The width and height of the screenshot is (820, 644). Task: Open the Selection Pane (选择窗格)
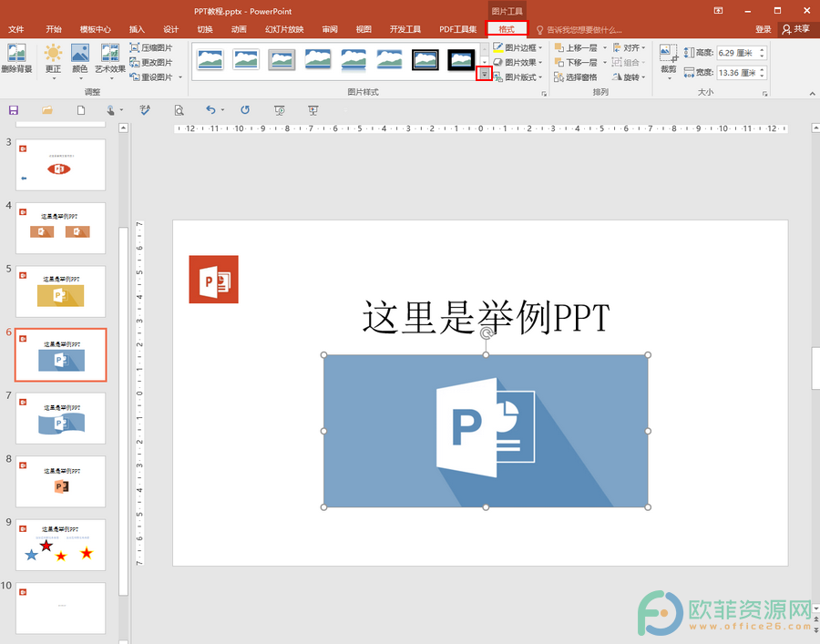(x=575, y=77)
